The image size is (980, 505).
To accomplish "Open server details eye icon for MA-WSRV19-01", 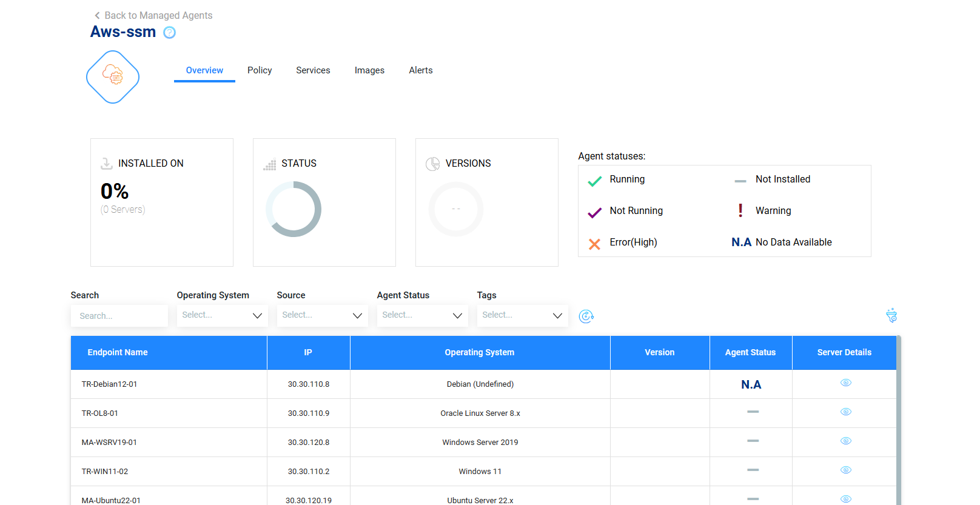I will pos(845,441).
